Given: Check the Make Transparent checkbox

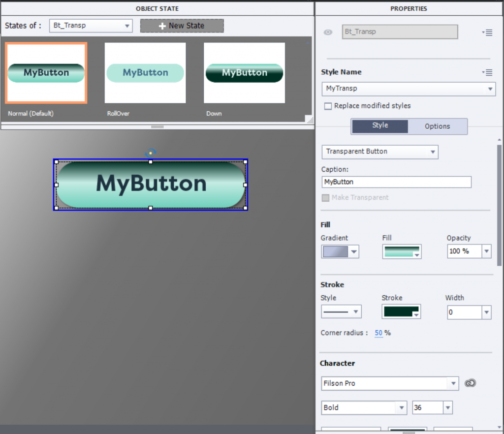Looking at the screenshot, I should (x=325, y=198).
